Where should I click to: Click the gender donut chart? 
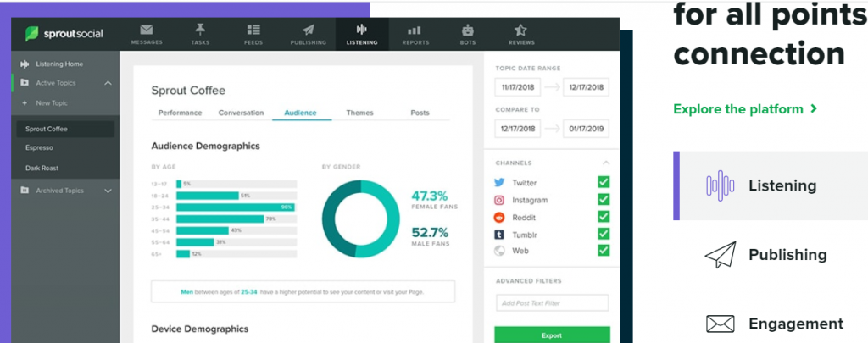360,219
